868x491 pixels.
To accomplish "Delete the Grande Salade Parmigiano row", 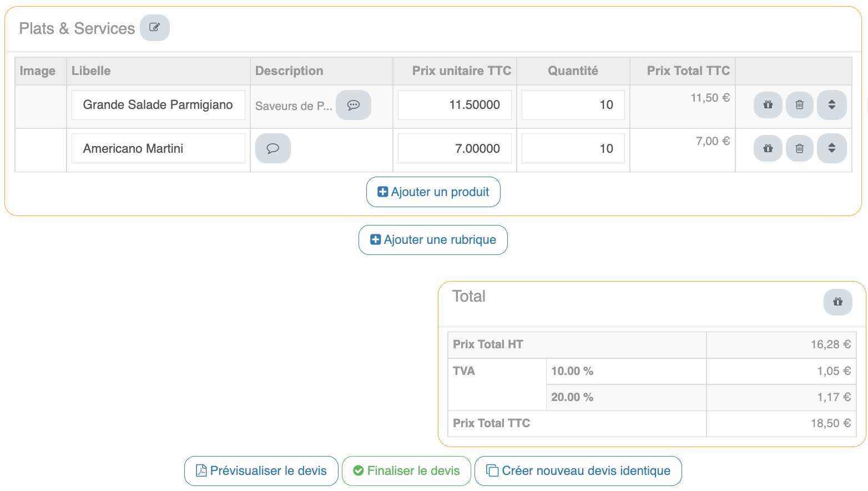I will coord(799,105).
